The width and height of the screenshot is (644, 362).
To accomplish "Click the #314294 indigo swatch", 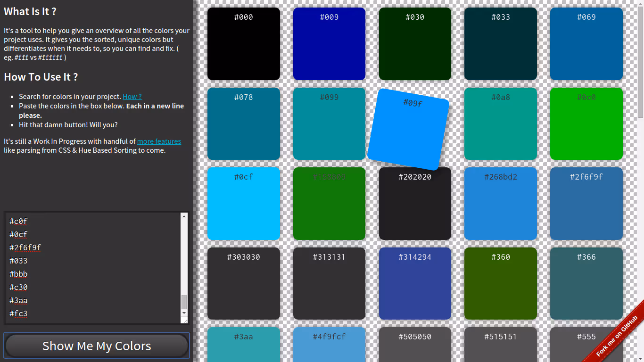I will 415,283.
